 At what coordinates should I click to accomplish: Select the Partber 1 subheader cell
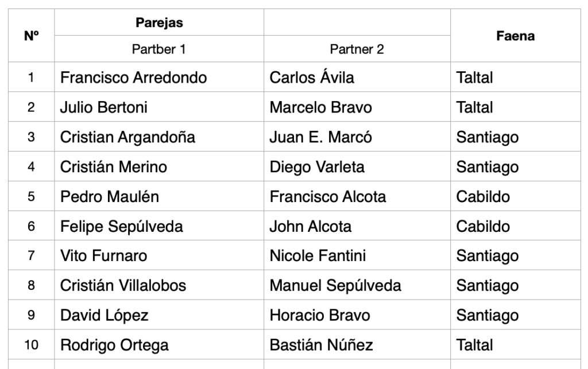[x=159, y=49]
